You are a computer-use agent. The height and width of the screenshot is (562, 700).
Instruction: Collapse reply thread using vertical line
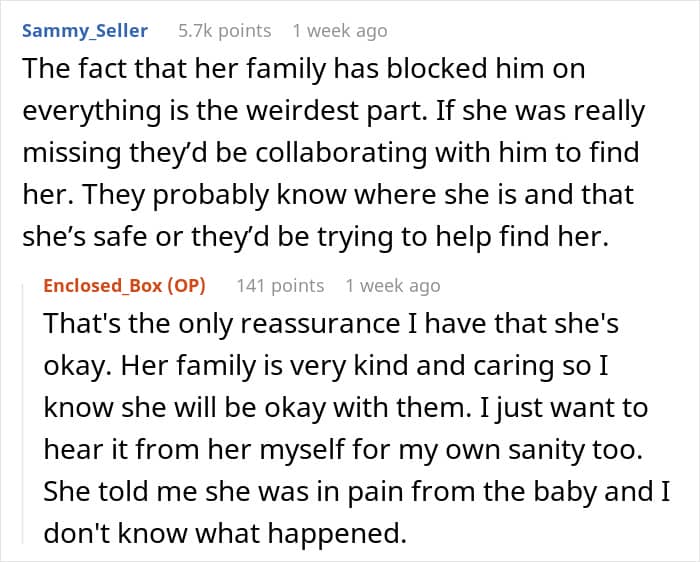click(x=24, y=413)
